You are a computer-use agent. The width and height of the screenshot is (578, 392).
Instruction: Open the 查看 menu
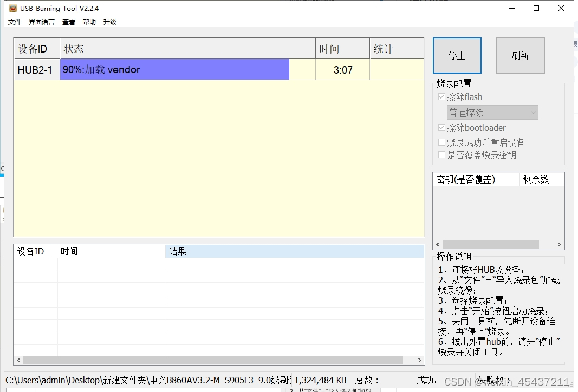[69, 22]
